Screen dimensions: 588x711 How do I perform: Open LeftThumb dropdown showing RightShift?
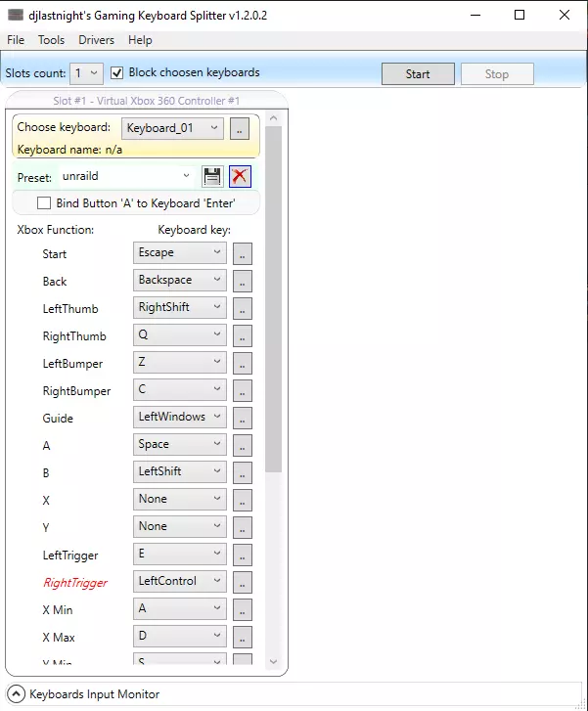(180, 307)
